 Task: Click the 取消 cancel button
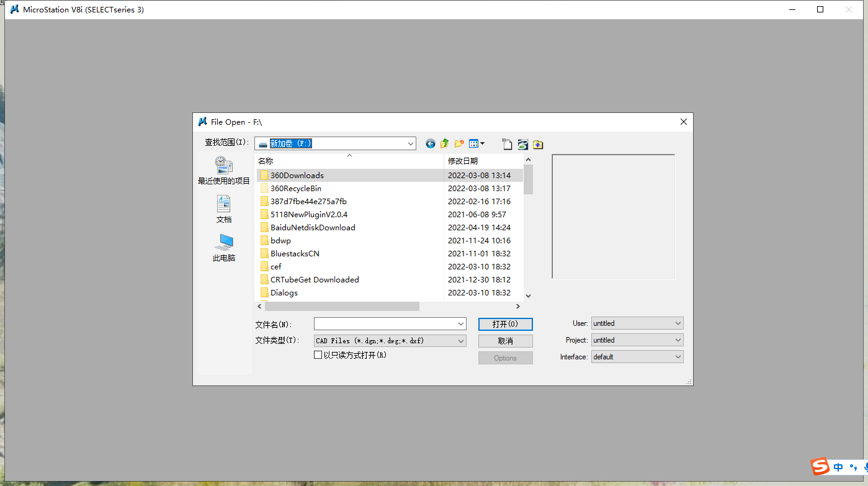point(505,341)
